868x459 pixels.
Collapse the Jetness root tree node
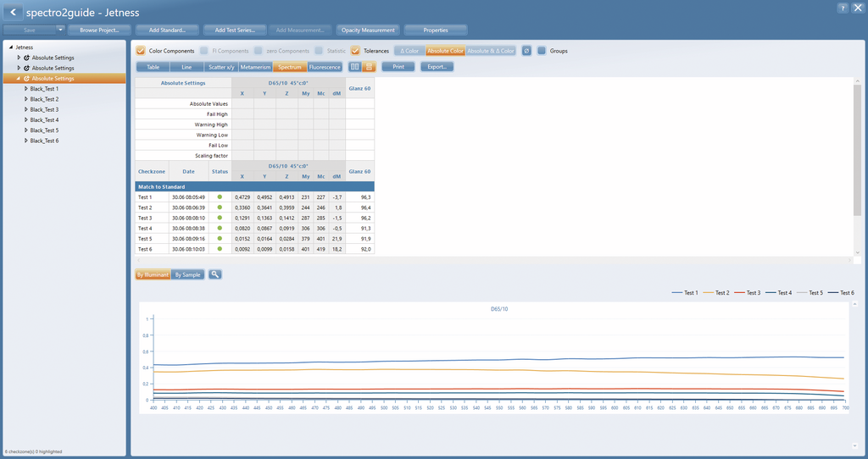tap(10, 47)
